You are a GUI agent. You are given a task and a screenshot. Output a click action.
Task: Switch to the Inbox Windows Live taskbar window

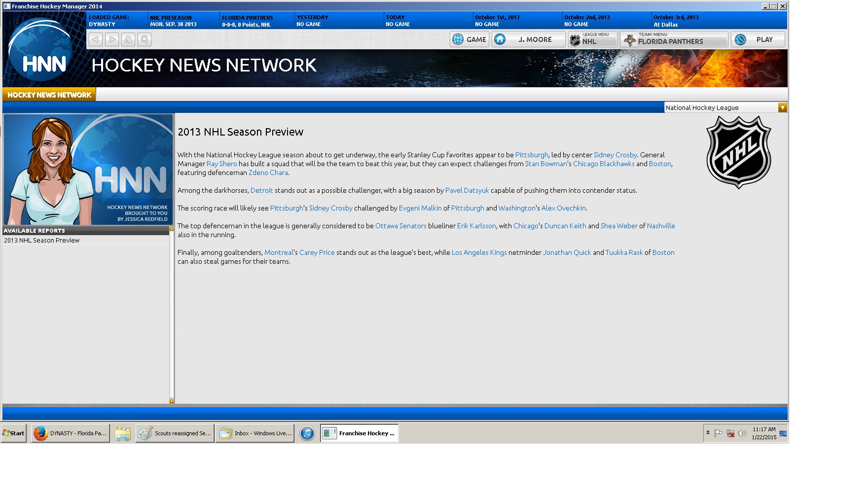coord(255,433)
